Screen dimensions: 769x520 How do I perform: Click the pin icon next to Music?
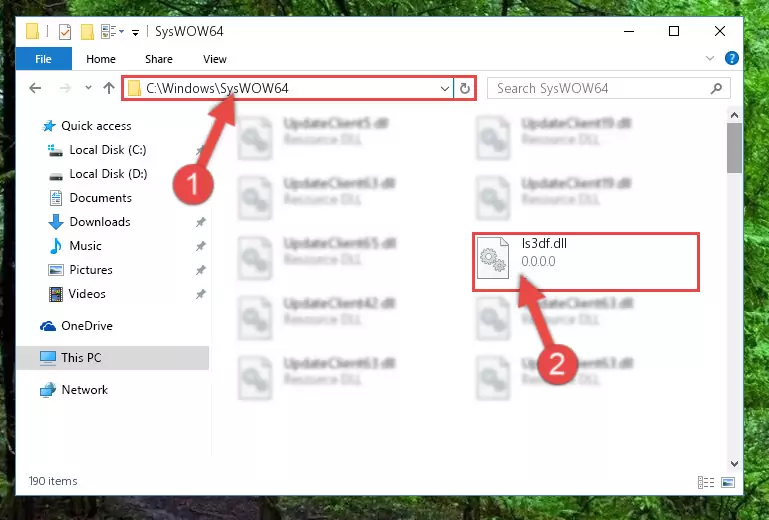(201, 246)
